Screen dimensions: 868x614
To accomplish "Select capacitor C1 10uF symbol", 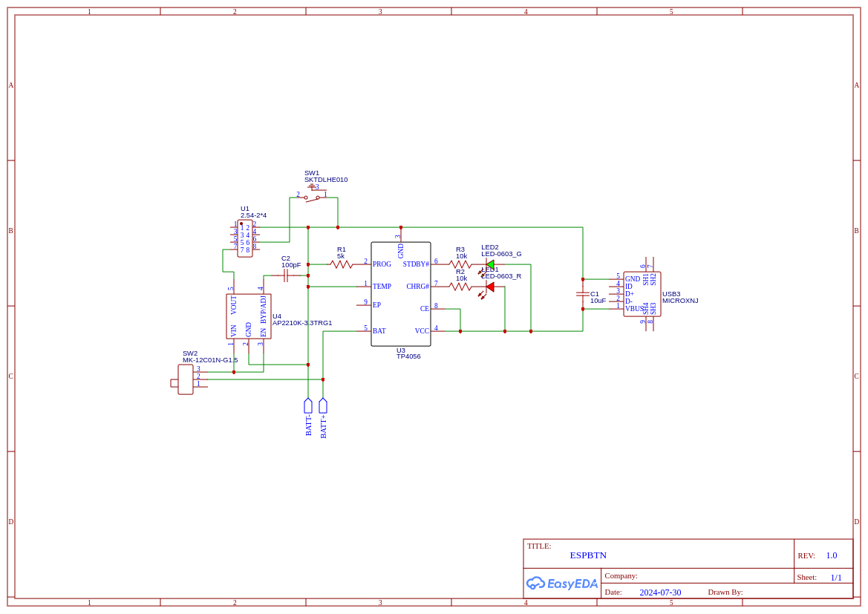I will 583,294.
